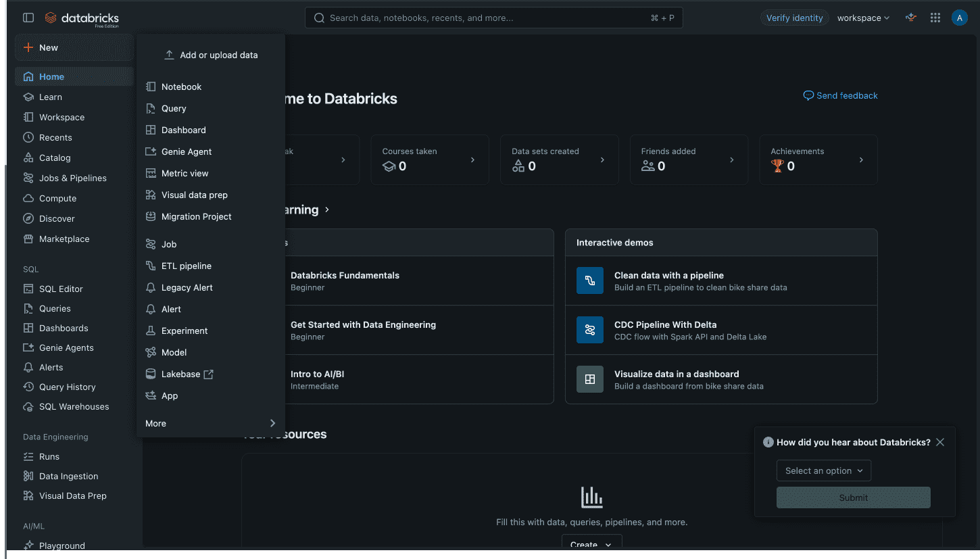
Task: Click the CDC Pipeline With Delta icon
Action: 590,330
